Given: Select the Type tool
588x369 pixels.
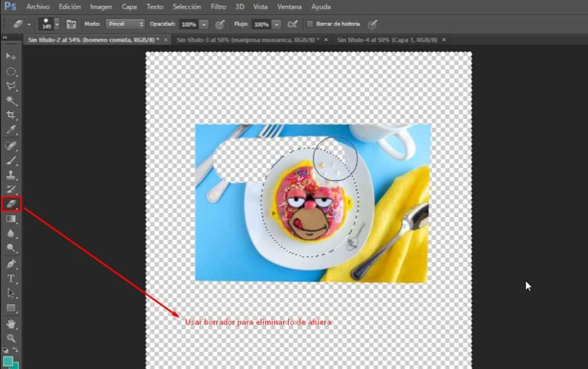Looking at the screenshot, I should click(11, 279).
